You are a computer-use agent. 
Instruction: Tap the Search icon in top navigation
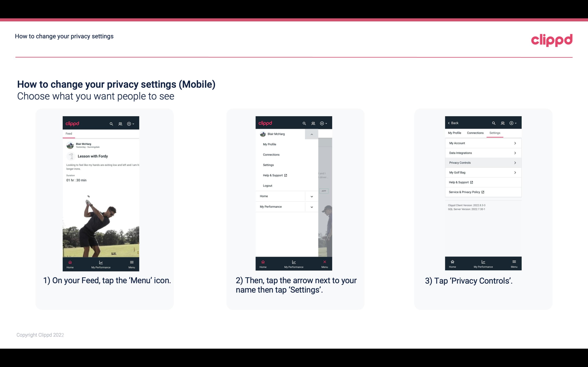tap(111, 124)
